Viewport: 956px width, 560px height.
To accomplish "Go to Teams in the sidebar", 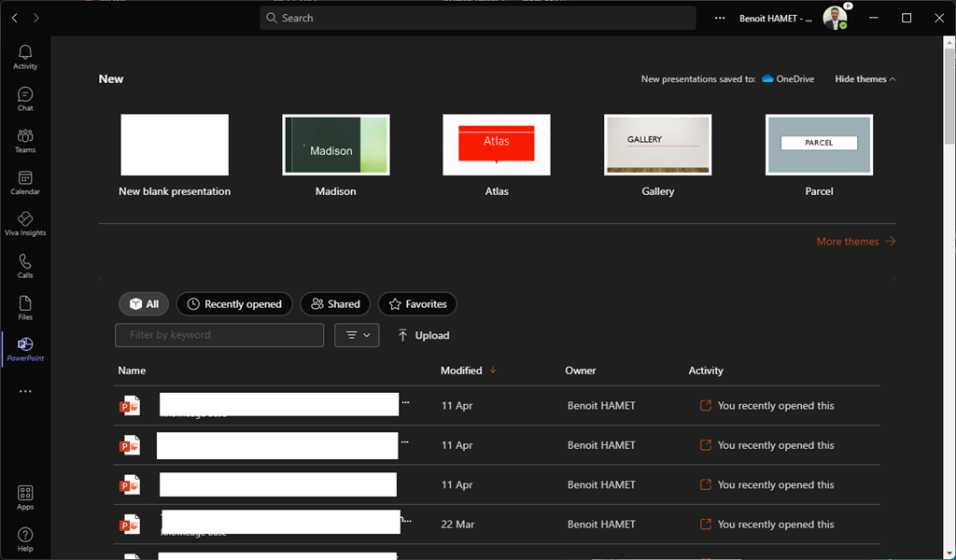I will coord(25,140).
